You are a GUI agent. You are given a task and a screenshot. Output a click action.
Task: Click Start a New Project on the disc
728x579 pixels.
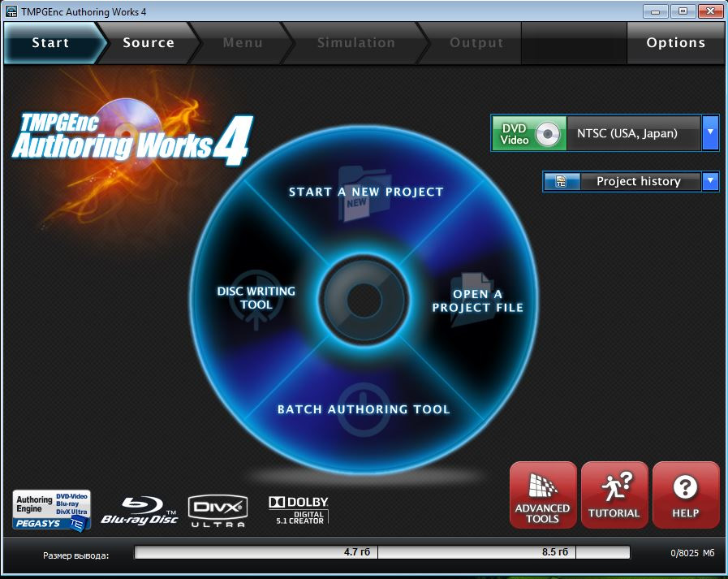click(366, 192)
